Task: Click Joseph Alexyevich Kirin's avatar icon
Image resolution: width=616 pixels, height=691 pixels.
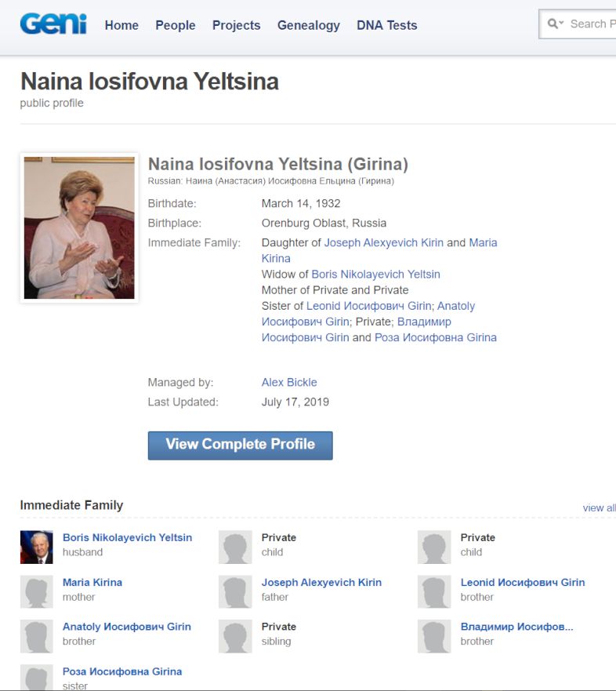Action: 235,591
